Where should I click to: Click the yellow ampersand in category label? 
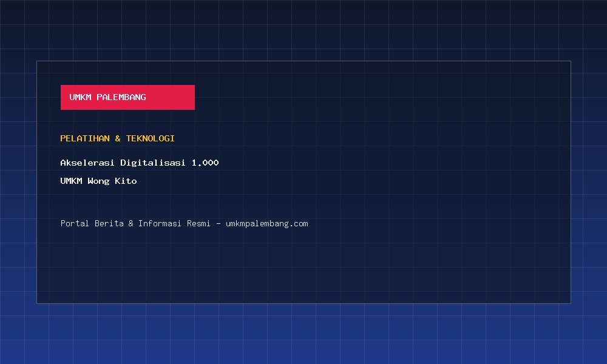point(118,138)
